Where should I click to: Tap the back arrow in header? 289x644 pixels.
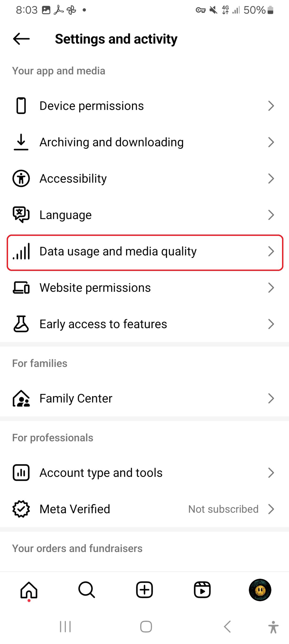[21, 39]
